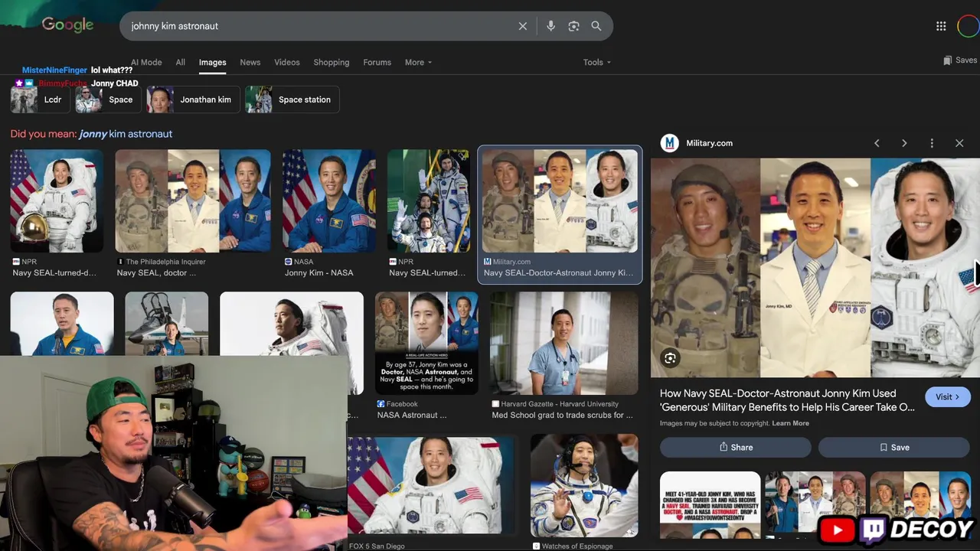Filter by Space station chip
The image size is (980, 551).
[292, 99]
